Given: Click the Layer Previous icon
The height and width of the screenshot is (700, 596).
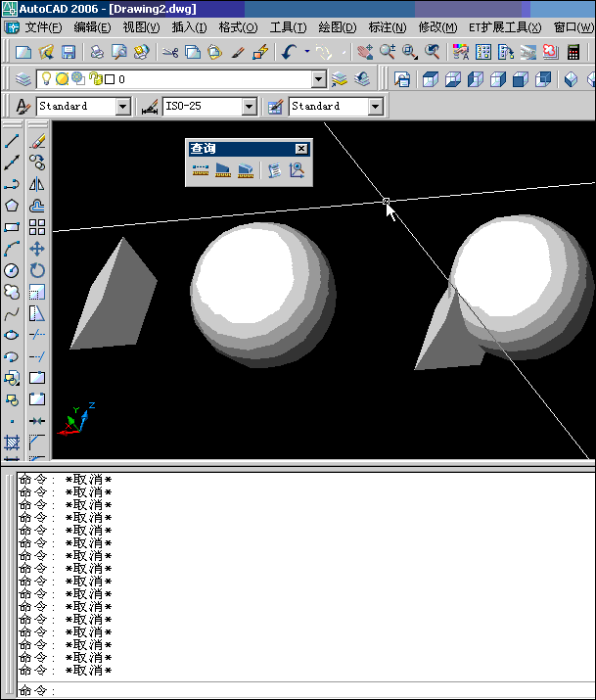Looking at the screenshot, I should tap(362, 79).
